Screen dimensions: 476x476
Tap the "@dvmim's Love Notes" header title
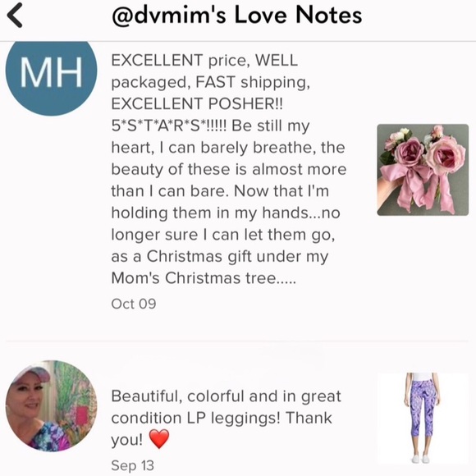click(237, 15)
